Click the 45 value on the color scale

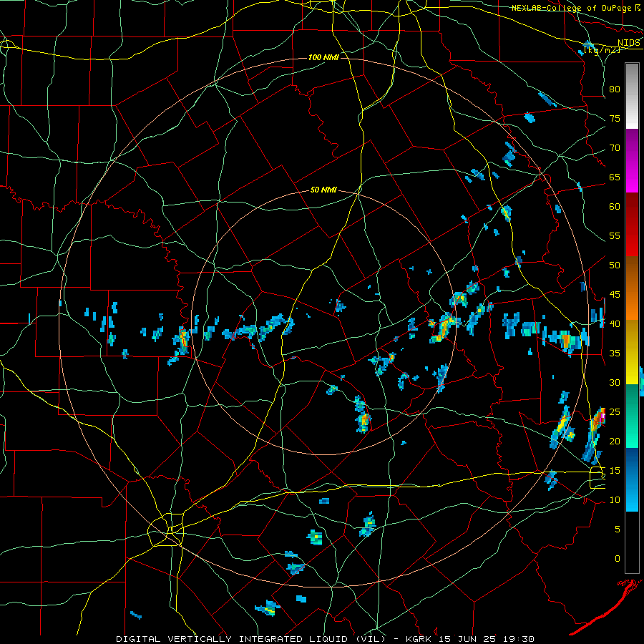click(615, 295)
